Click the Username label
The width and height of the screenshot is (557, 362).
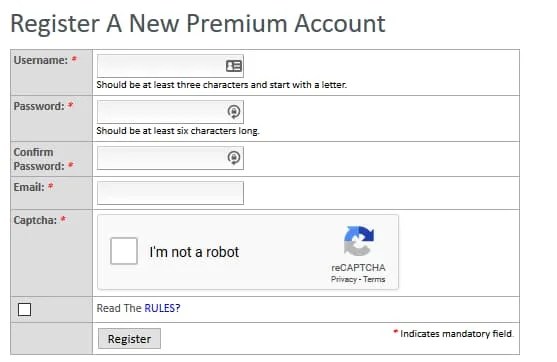tap(40, 60)
